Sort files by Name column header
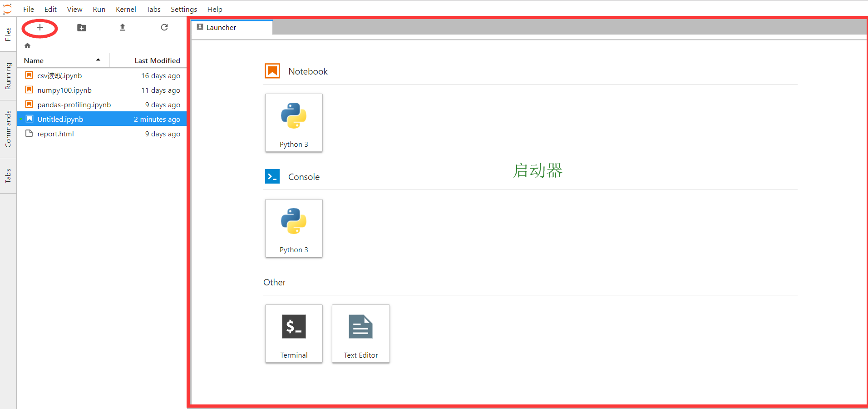Viewport: 868px width, 409px height. click(63, 60)
